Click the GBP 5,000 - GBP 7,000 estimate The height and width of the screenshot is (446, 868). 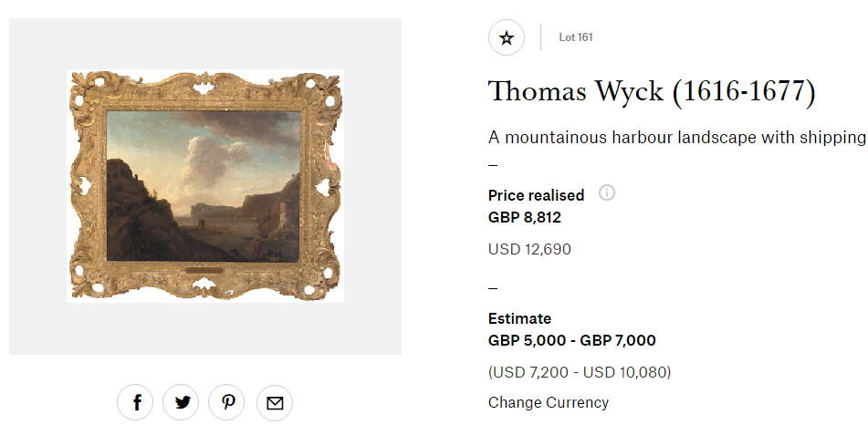(x=571, y=340)
